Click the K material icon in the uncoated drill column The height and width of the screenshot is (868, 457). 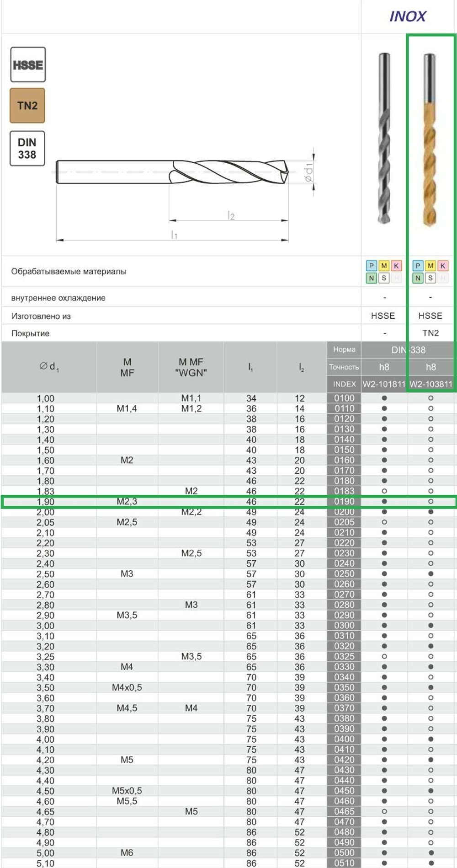point(396,266)
